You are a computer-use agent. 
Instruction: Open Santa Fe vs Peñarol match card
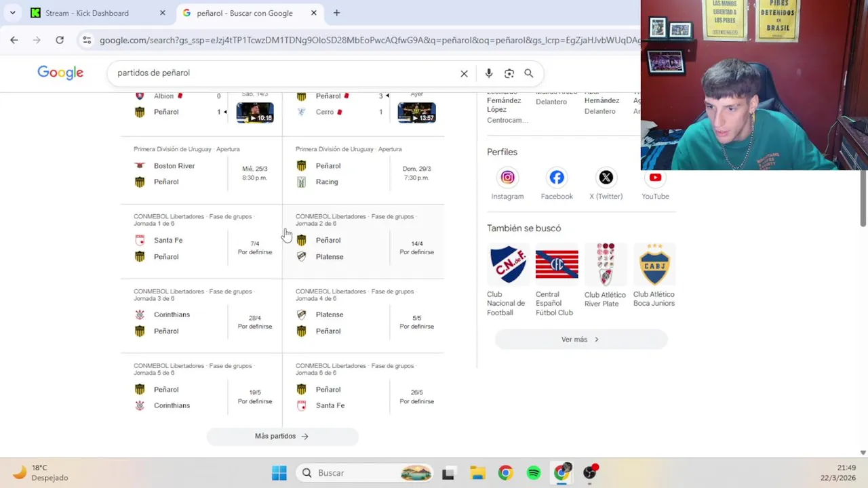[x=201, y=241]
